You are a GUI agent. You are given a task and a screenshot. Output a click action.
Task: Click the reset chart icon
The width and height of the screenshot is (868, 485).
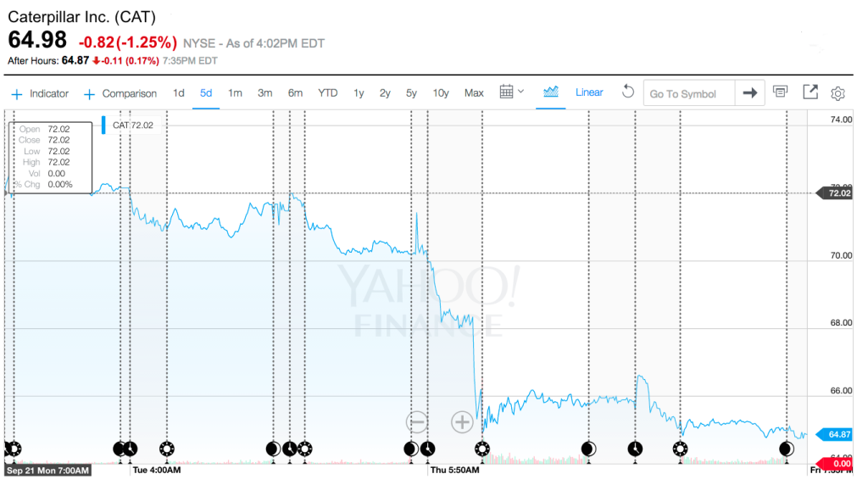[x=628, y=92]
